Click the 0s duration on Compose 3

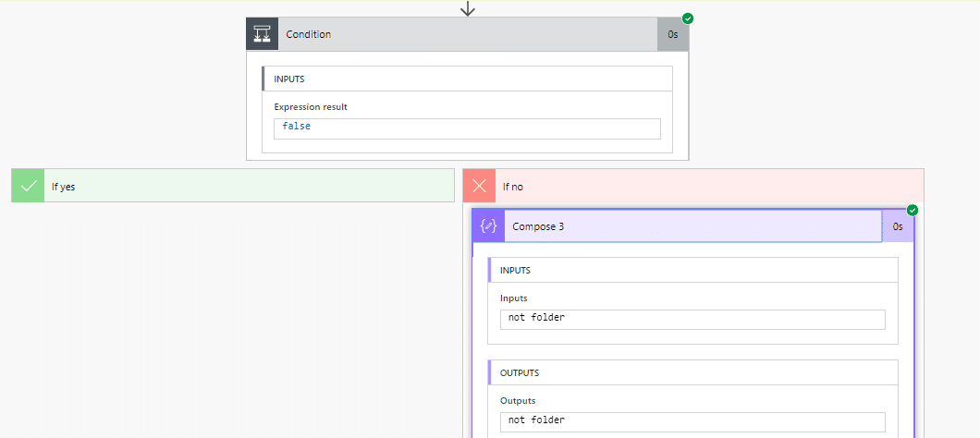[898, 226]
